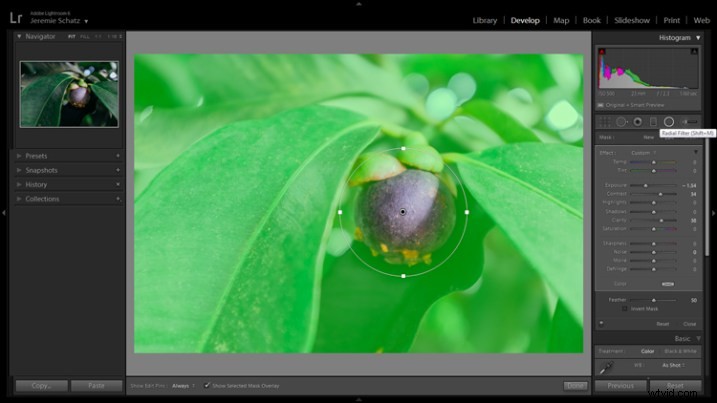Expand the Presets panel
Screen dimensions: 717x403
19,156
